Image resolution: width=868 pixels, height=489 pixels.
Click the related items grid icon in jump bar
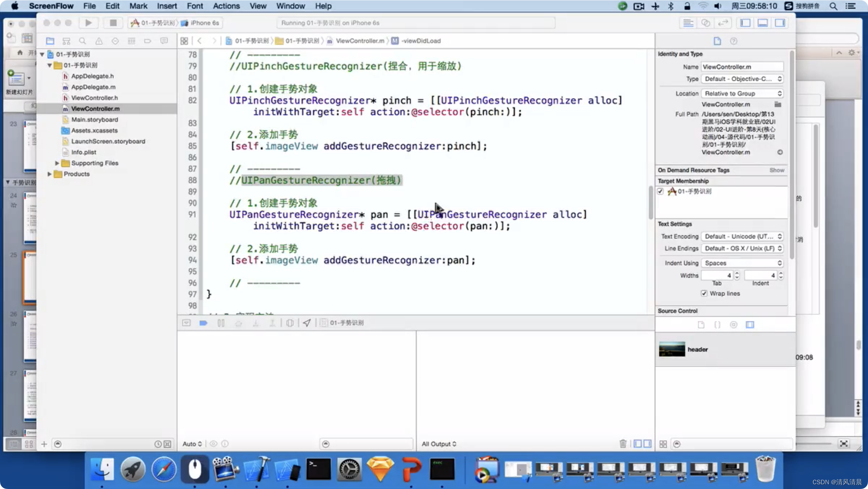[184, 41]
